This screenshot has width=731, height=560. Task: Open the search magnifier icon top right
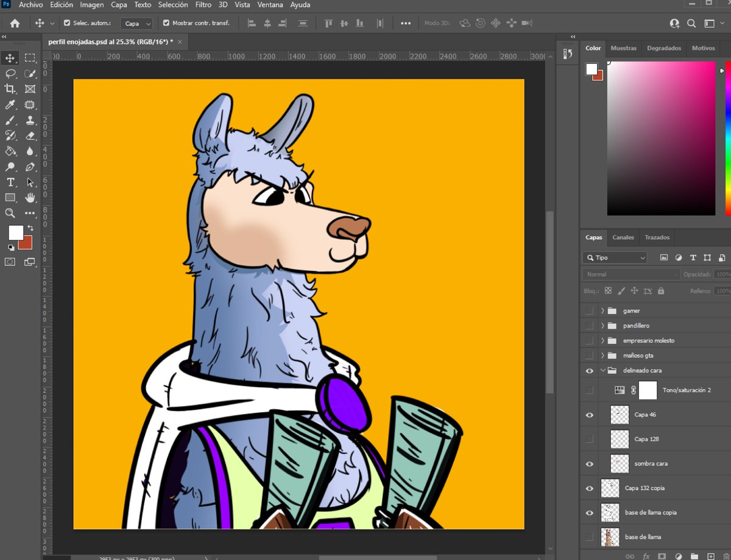coord(691,23)
